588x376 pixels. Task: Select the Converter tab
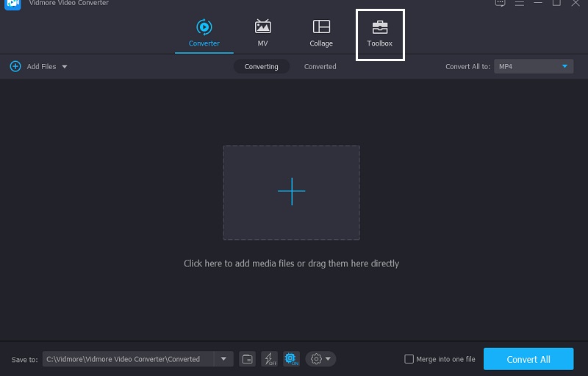pyautogui.click(x=204, y=33)
